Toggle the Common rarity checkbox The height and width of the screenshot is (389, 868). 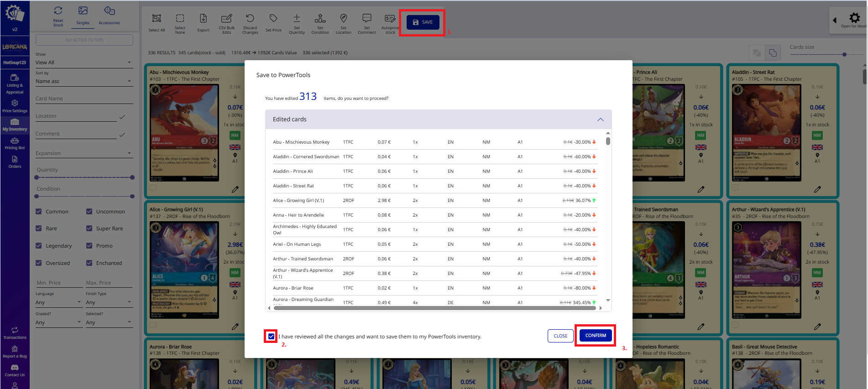pos(39,211)
